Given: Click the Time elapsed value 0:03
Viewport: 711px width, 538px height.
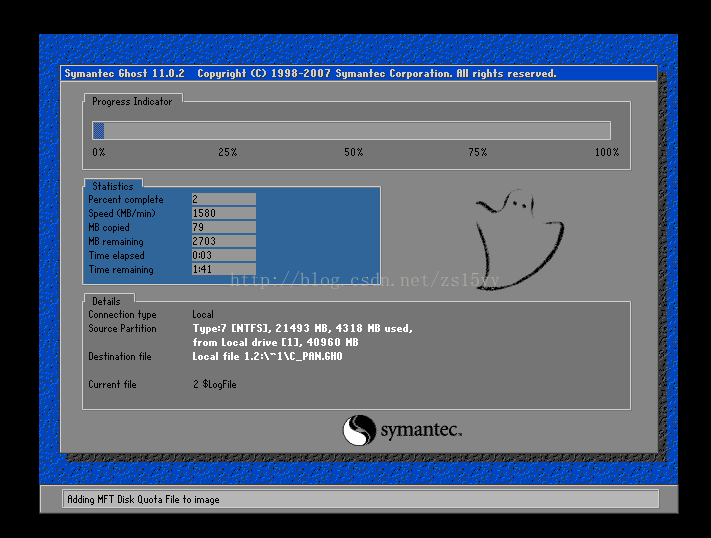Looking at the screenshot, I should [x=224, y=255].
